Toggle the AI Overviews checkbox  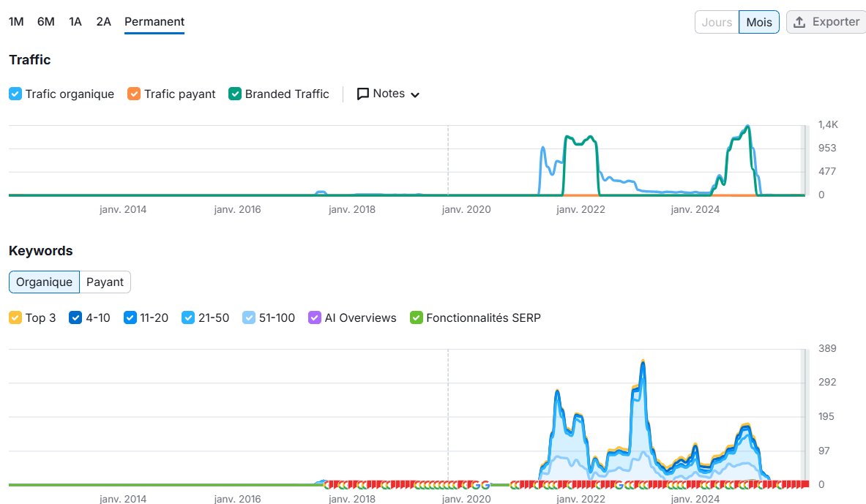pyautogui.click(x=315, y=318)
